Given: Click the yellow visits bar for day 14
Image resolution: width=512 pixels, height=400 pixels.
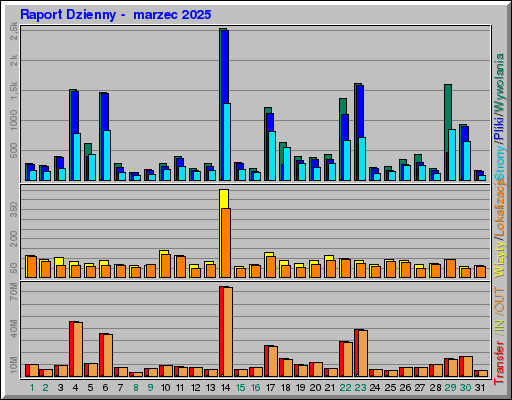Looking at the screenshot, I should point(224,198).
